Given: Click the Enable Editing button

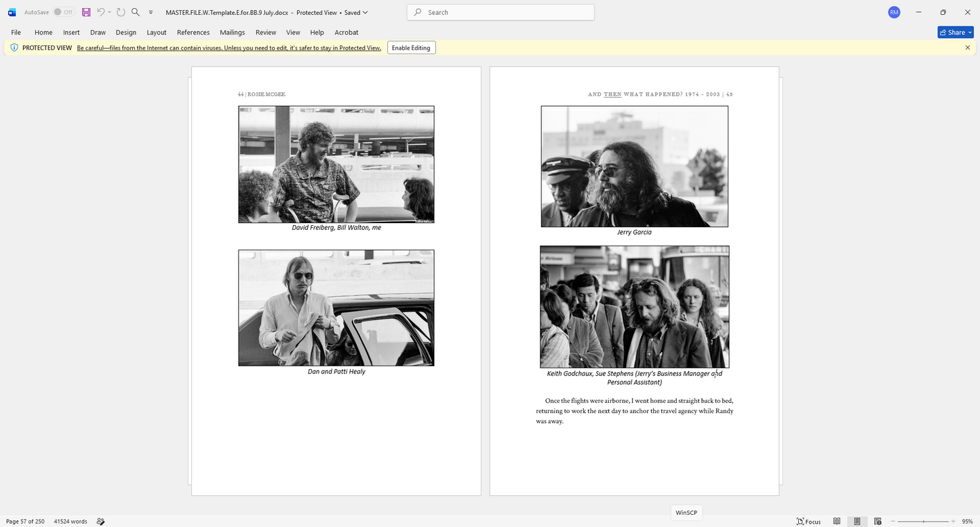Looking at the screenshot, I should click(x=411, y=47).
